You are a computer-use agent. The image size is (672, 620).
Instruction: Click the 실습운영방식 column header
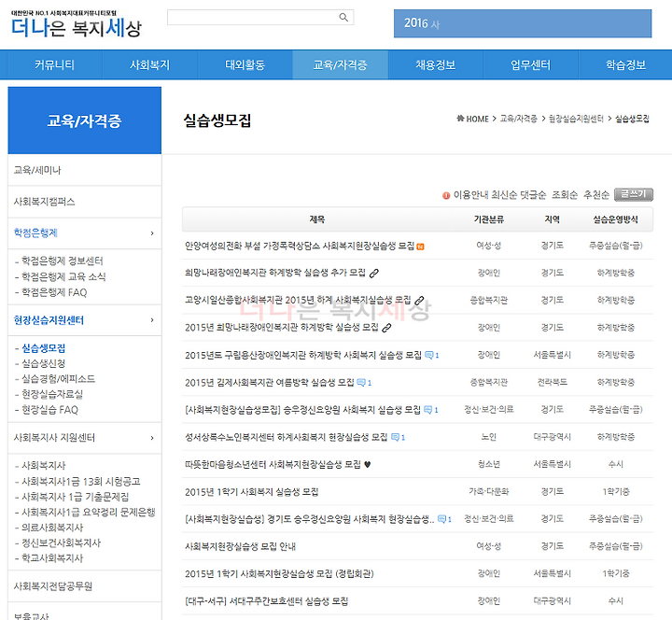(615, 219)
